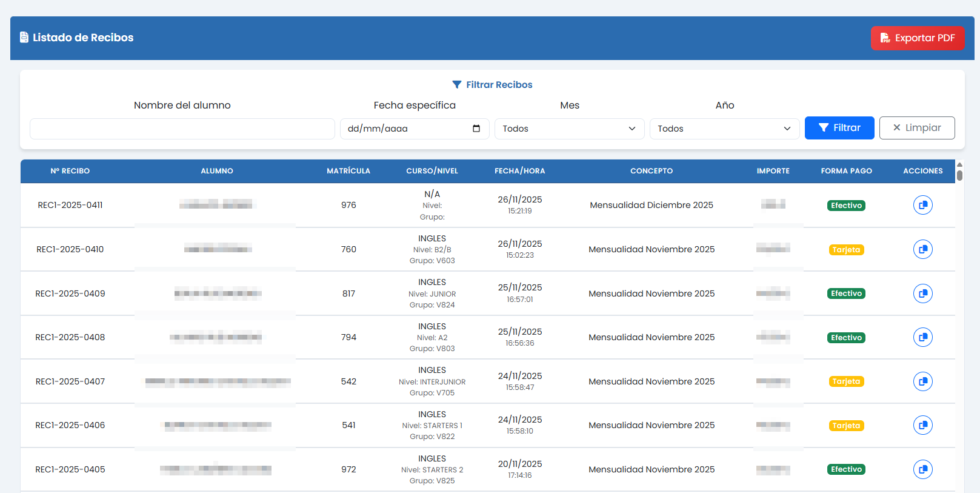Apply filters with the Filtrar button
Screen dimensions: 980x493
click(x=839, y=128)
